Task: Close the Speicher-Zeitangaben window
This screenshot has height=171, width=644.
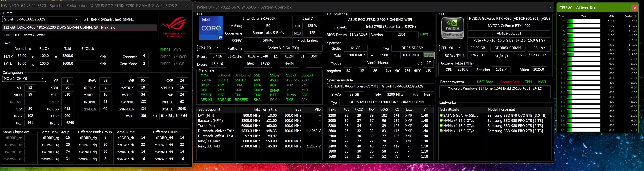Action: [187, 5]
